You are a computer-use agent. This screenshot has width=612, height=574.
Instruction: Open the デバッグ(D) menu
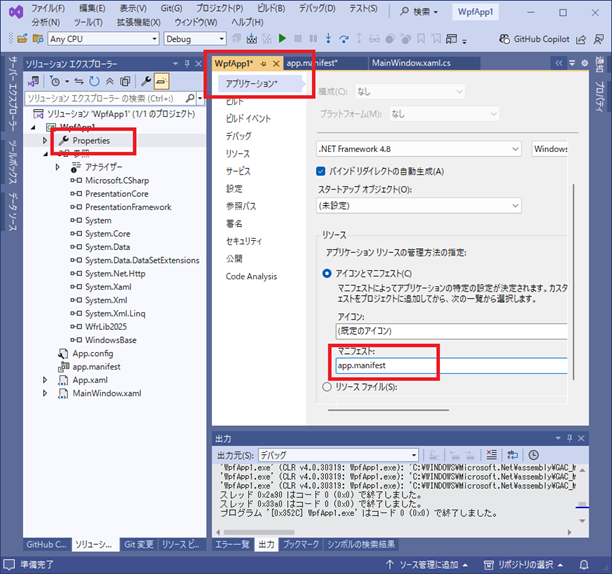coord(317,8)
